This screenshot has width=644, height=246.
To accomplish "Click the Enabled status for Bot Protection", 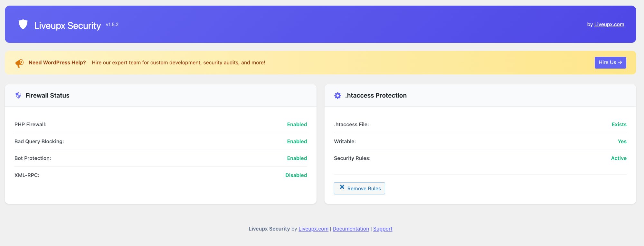I will [x=297, y=158].
